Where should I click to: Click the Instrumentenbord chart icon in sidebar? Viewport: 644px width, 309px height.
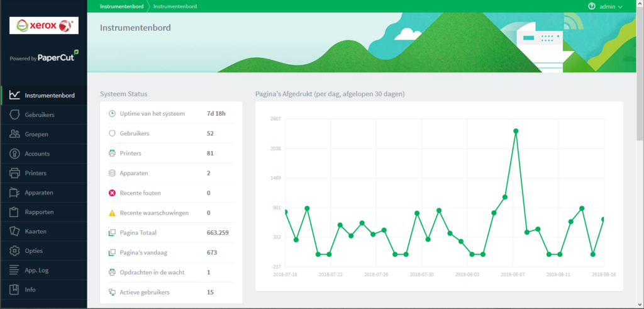point(15,95)
